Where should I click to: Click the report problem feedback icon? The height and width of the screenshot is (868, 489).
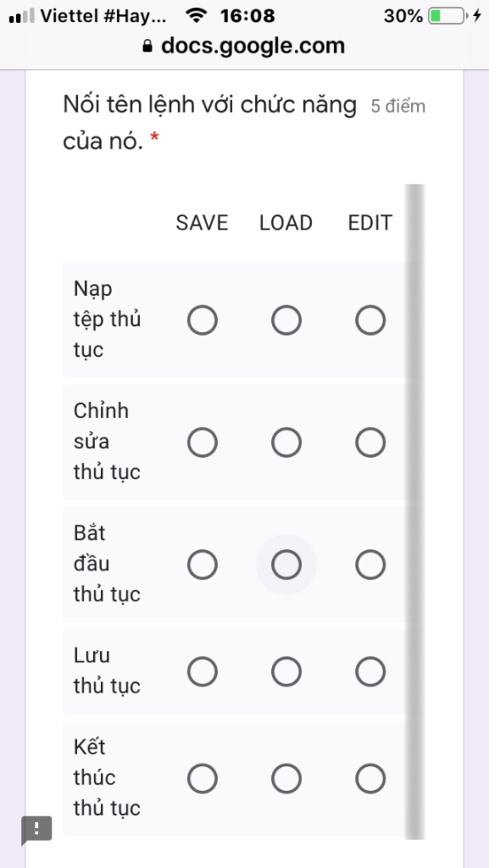[36, 829]
